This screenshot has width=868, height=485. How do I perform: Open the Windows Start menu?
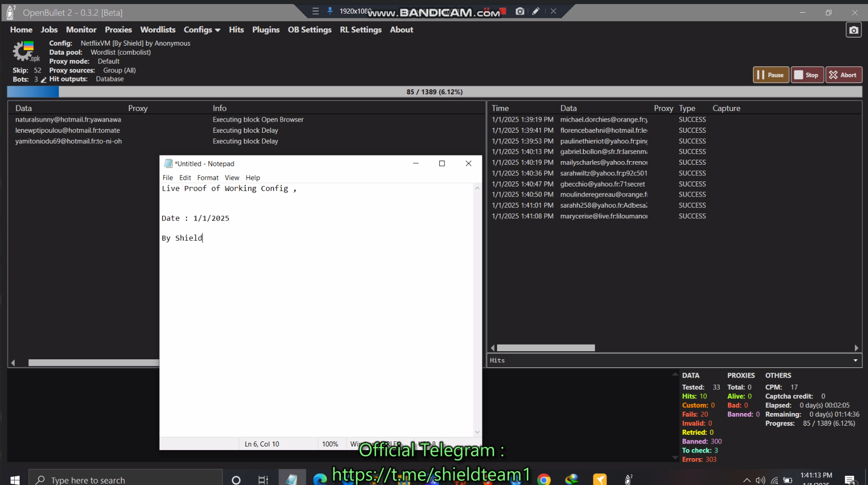15,479
